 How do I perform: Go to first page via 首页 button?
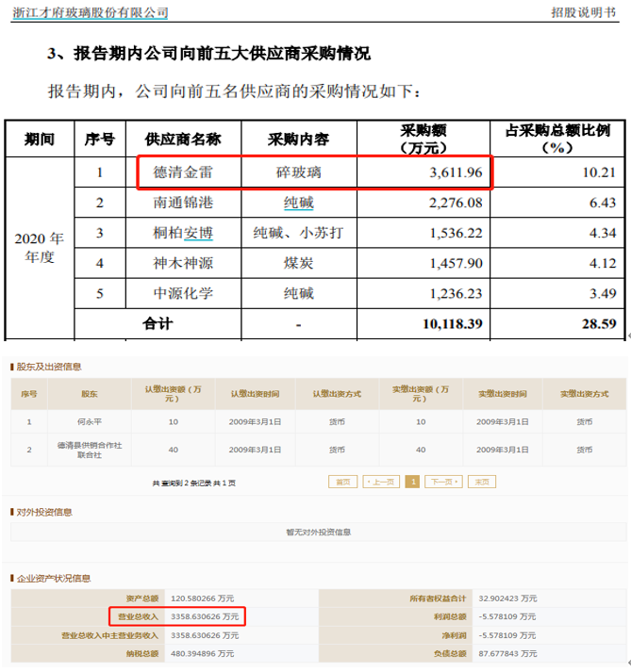342,482
